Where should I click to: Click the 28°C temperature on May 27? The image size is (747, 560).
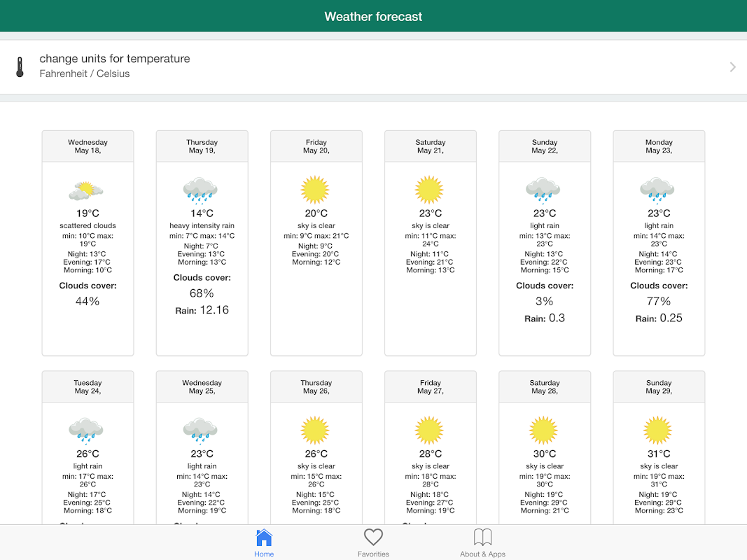coord(431,454)
